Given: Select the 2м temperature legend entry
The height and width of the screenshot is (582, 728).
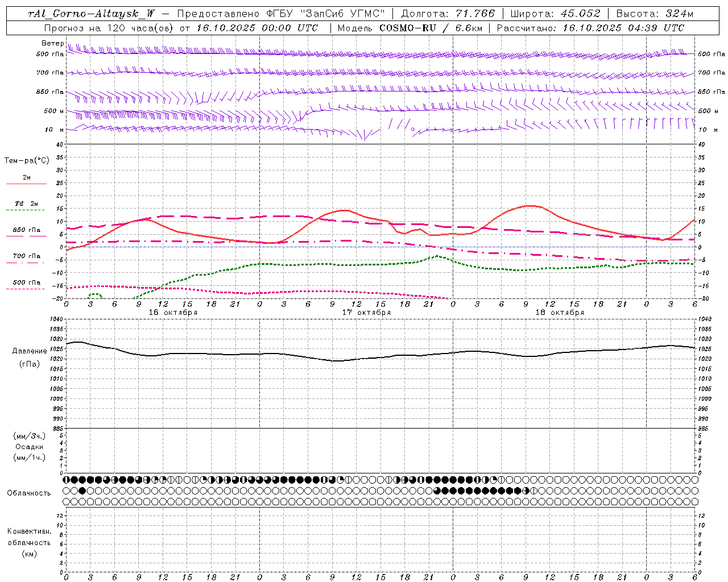Looking at the screenshot, I should click(x=27, y=178).
